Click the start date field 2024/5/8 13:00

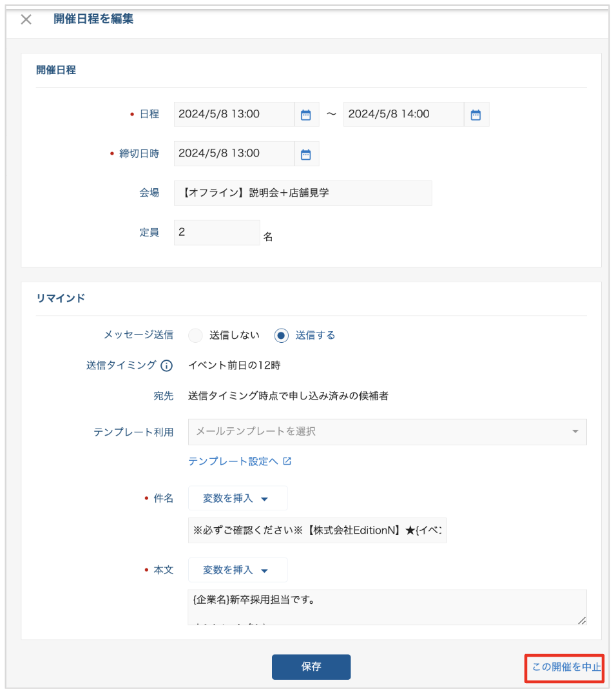(x=233, y=115)
